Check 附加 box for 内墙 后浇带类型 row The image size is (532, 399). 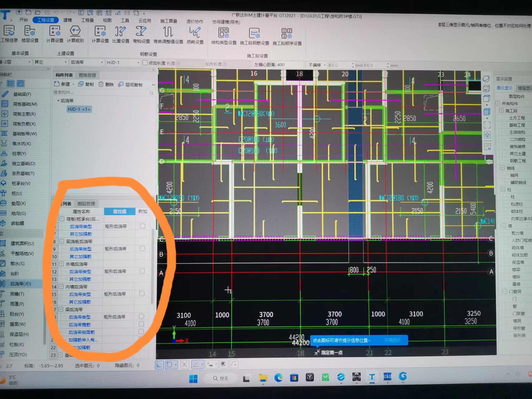point(142,294)
